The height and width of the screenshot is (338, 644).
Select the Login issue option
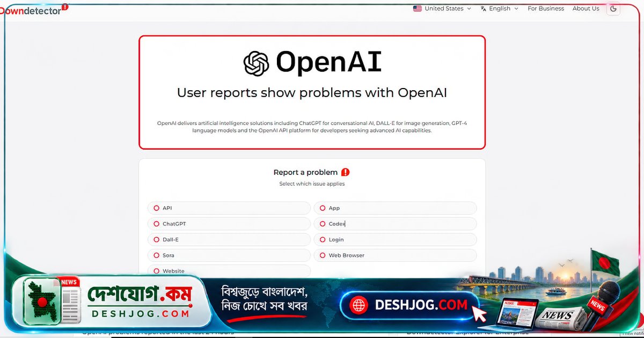point(395,240)
